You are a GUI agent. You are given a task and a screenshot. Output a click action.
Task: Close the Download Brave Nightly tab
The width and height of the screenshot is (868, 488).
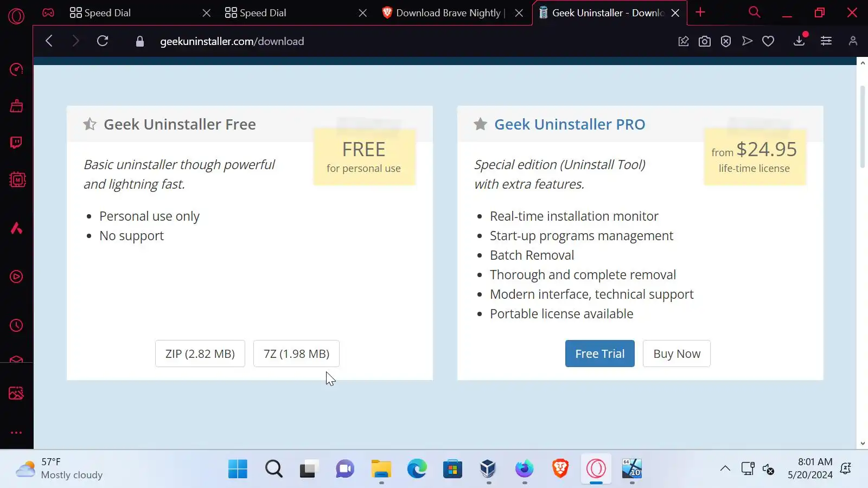[x=519, y=13]
